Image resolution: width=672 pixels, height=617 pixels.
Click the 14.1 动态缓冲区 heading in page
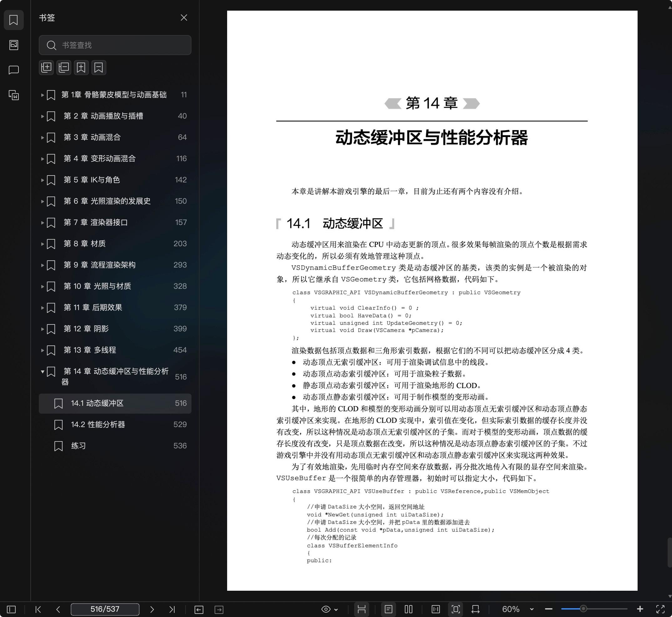click(x=335, y=224)
